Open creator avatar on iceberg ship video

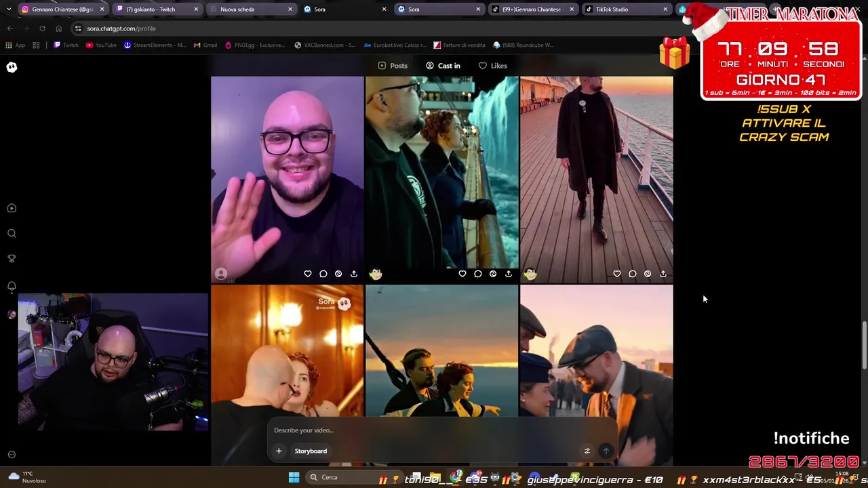tap(376, 274)
